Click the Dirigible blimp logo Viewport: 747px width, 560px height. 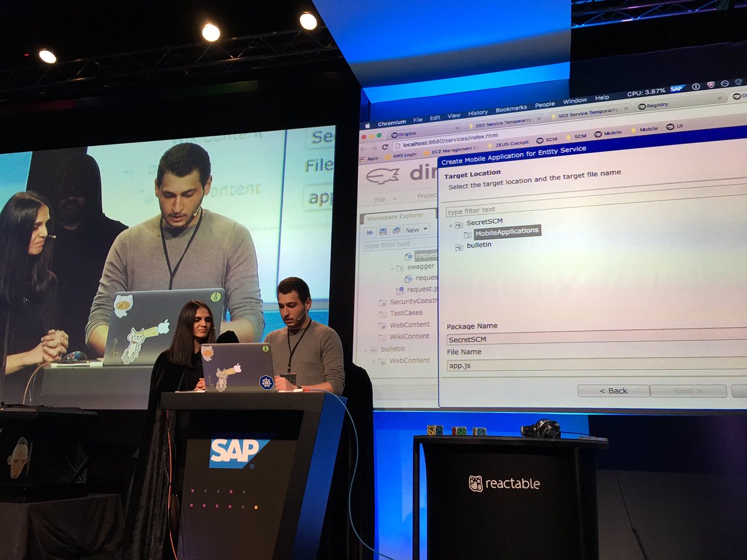click(x=382, y=176)
